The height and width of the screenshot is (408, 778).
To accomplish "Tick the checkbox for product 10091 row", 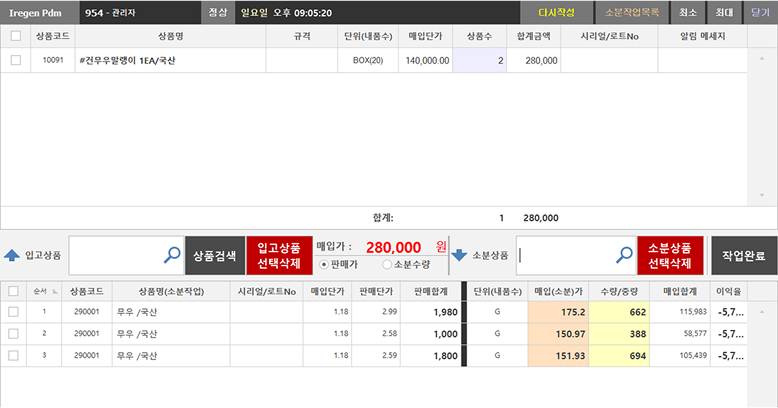I will pos(15,60).
